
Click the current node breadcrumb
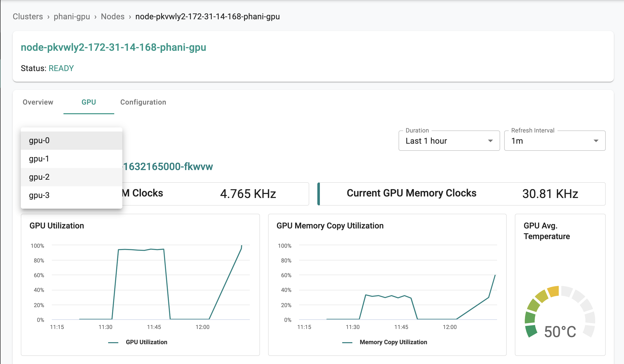tap(207, 16)
